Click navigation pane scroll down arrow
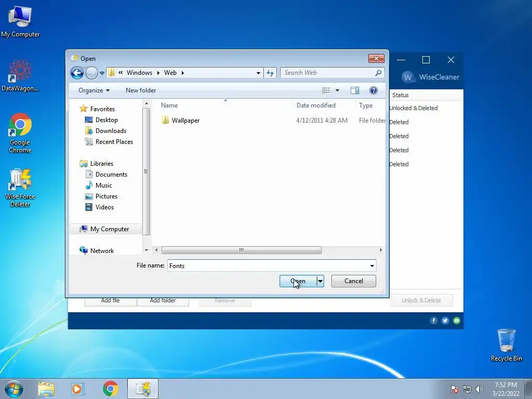 (146, 250)
